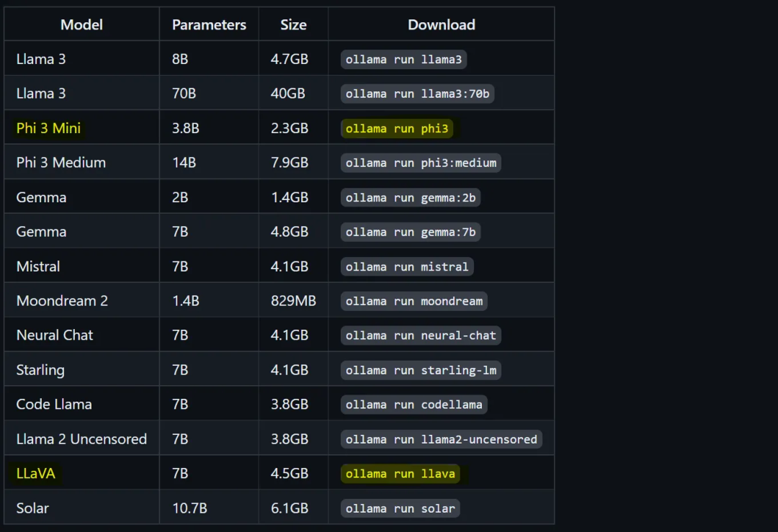Click highlighted 'ollama run llava' command
Image resolution: width=778 pixels, height=532 pixels.
tap(401, 474)
